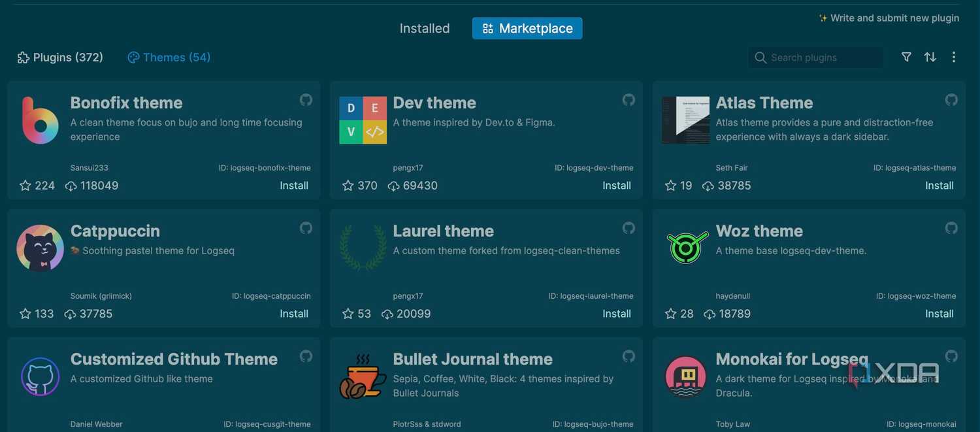Open Customized Github Theme repository icon
Screen dimensions: 980x432
306,356
